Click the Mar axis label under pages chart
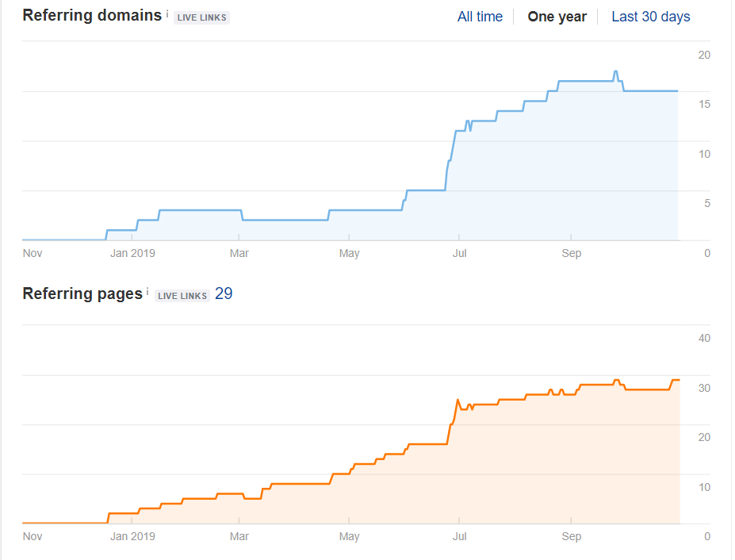This screenshot has width=735, height=560. 239,536
